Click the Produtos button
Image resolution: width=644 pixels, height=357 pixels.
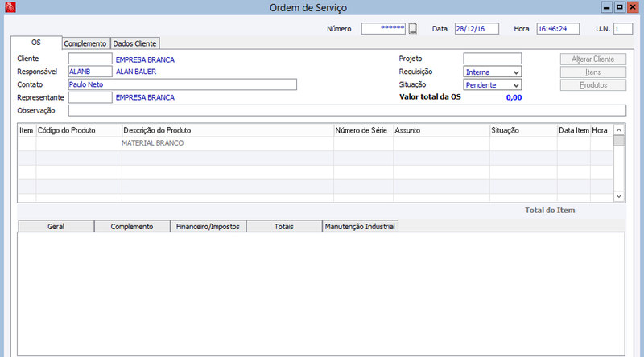593,85
